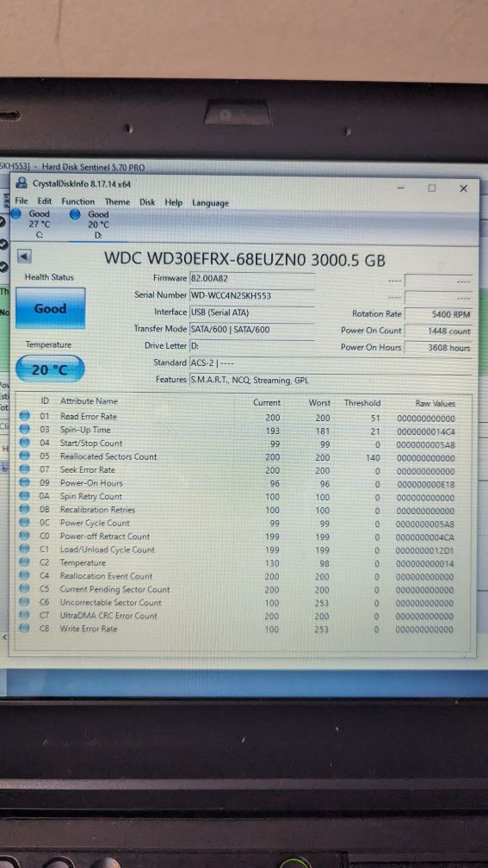The height and width of the screenshot is (868, 488).
Task: Click status icon for Reallocation Event Count
Action: point(25,575)
